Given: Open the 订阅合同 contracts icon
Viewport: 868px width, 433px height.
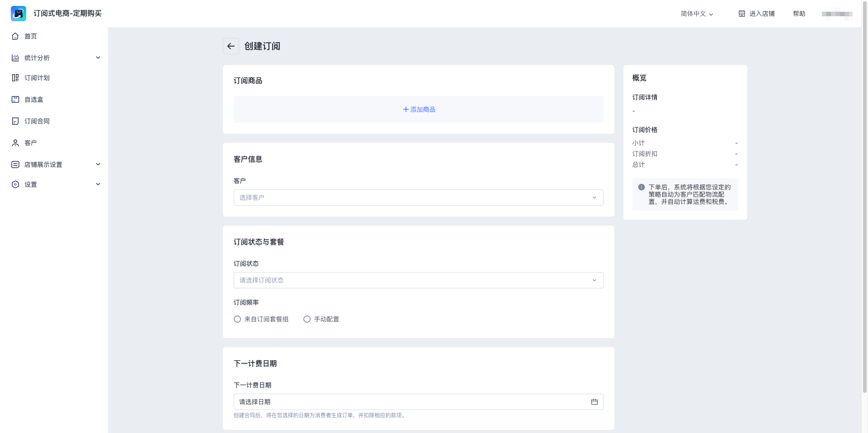Looking at the screenshot, I should pyautogui.click(x=15, y=121).
